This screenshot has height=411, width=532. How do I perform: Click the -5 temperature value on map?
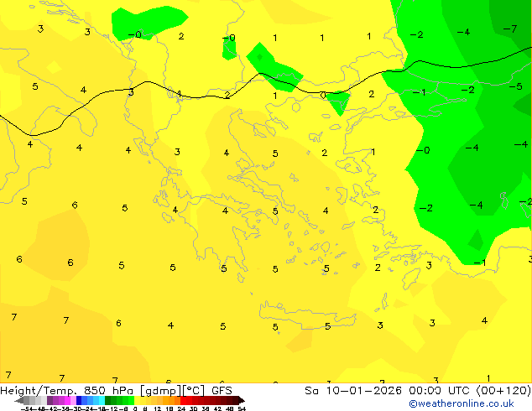[516, 86]
